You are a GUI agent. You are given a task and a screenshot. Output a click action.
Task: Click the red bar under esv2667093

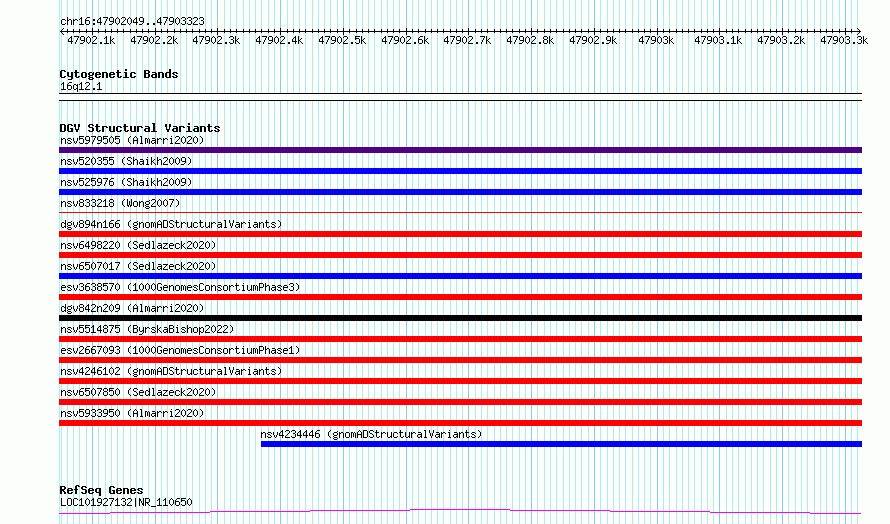tap(460, 360)
